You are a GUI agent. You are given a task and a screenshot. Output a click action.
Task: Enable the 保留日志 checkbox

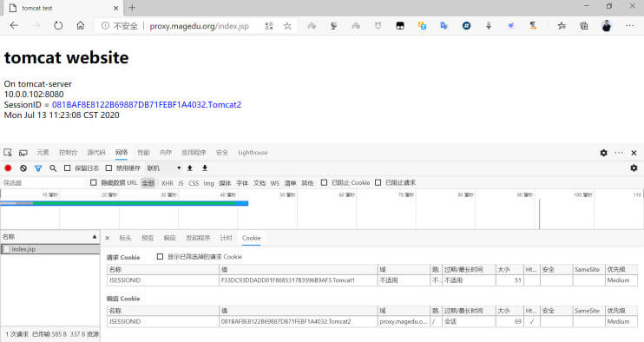click(x=68, y=168)
